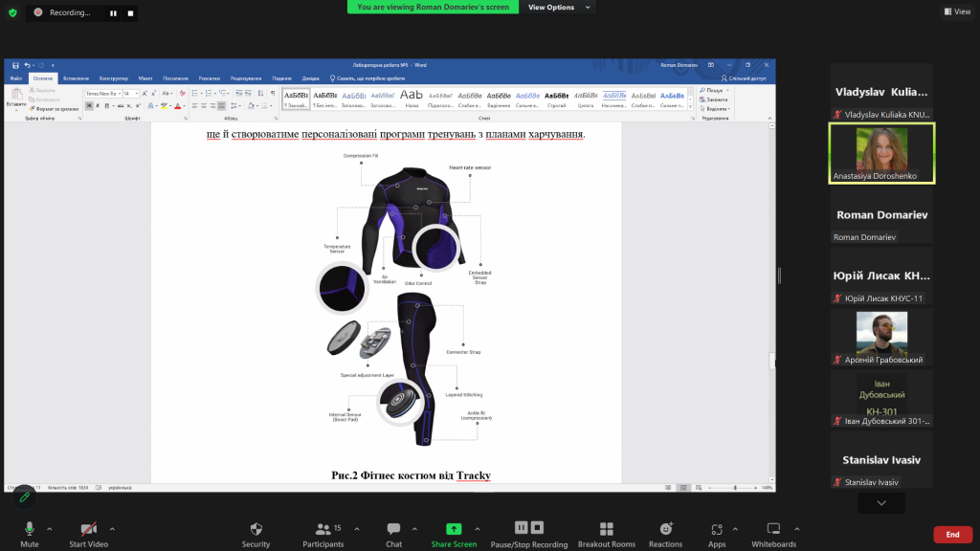This screenshot has height=551, width=980.
Task: Toggle justify alignment in Word
Action: (221, 106)
